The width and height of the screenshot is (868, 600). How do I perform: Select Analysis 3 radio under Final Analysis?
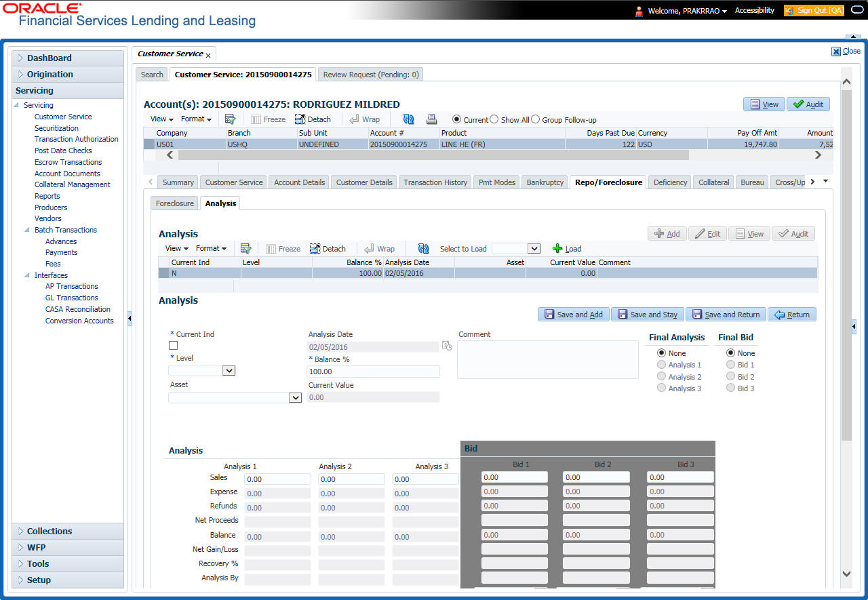tap(661, 388)
